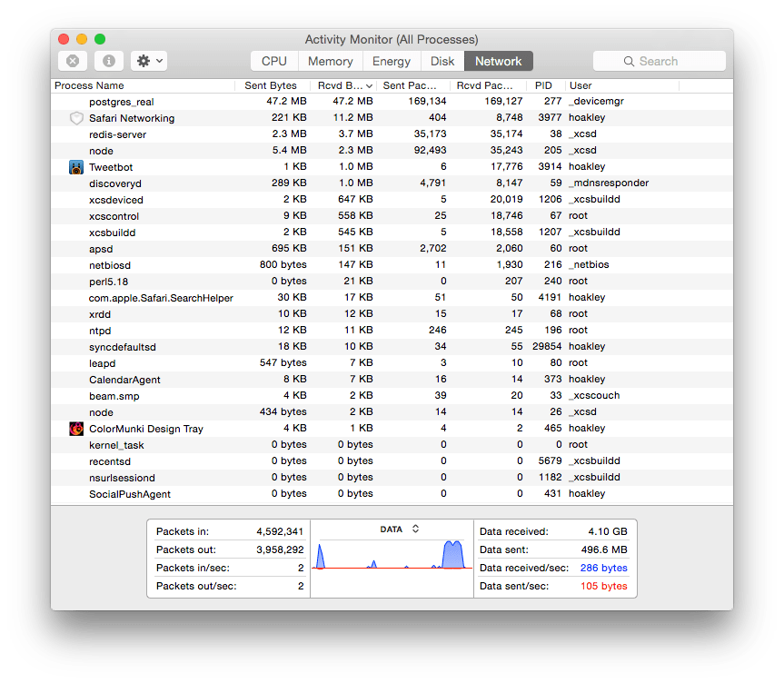Click the quit process stop icon
784x683 pixels.
click(x=73, y=61)
